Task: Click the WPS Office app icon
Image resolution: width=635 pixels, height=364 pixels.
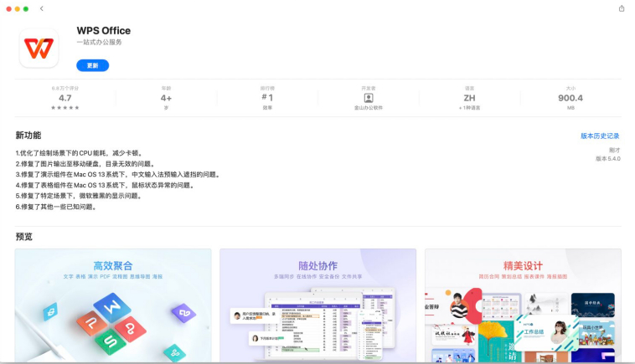Action: pyautogui.click(x=39, y=49)
